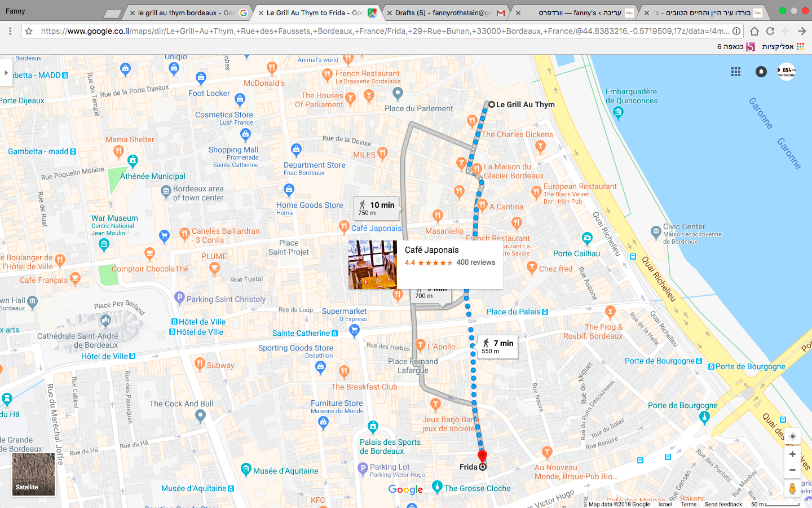Image resolution: width=812 pixels, height=508 pixels.
Task: Close the 'le grill au thym bordeaux' tab
Action: [132, 12]
